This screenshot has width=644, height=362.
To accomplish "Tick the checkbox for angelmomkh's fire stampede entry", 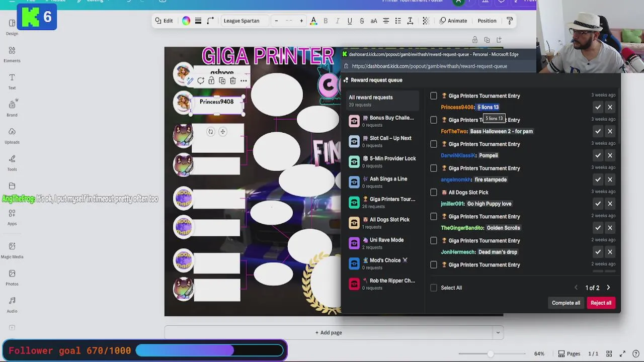I will pyautogui.click(x=434, y=168).
